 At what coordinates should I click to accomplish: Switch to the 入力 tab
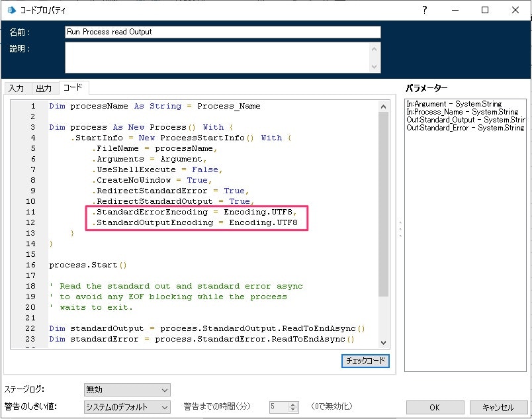click(16, 88)
